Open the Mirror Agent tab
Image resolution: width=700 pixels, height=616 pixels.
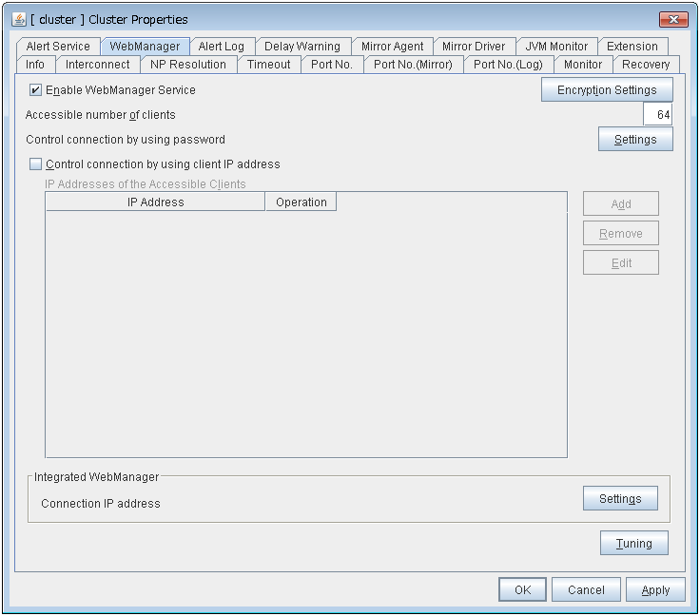click(x=392, y=47)
